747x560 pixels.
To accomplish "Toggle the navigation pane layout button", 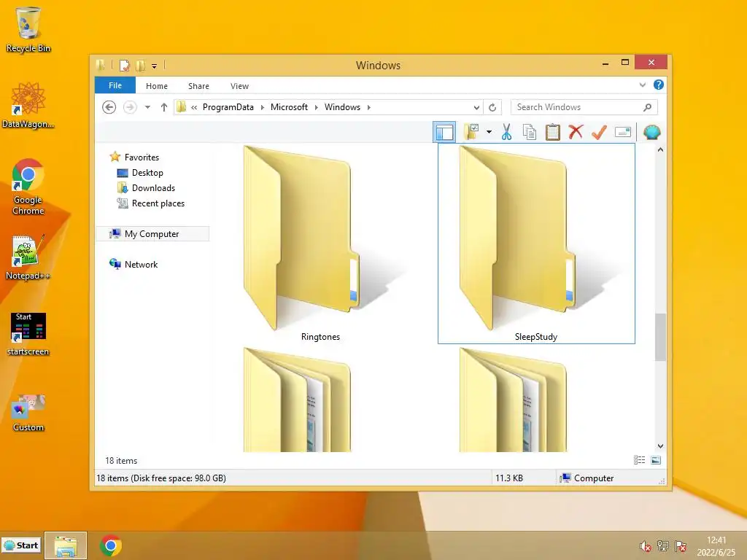I will tap(444, 132).
